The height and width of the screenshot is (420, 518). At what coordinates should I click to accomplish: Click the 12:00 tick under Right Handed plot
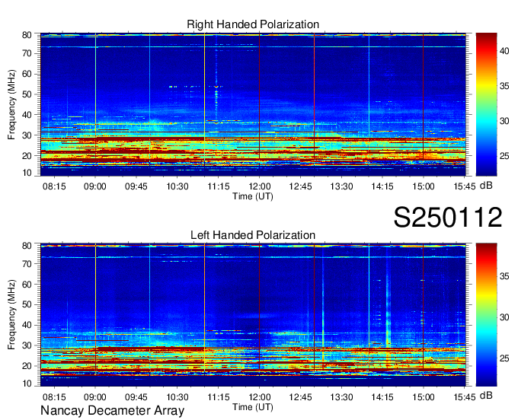pyautogui.click(x=259, y=186)
